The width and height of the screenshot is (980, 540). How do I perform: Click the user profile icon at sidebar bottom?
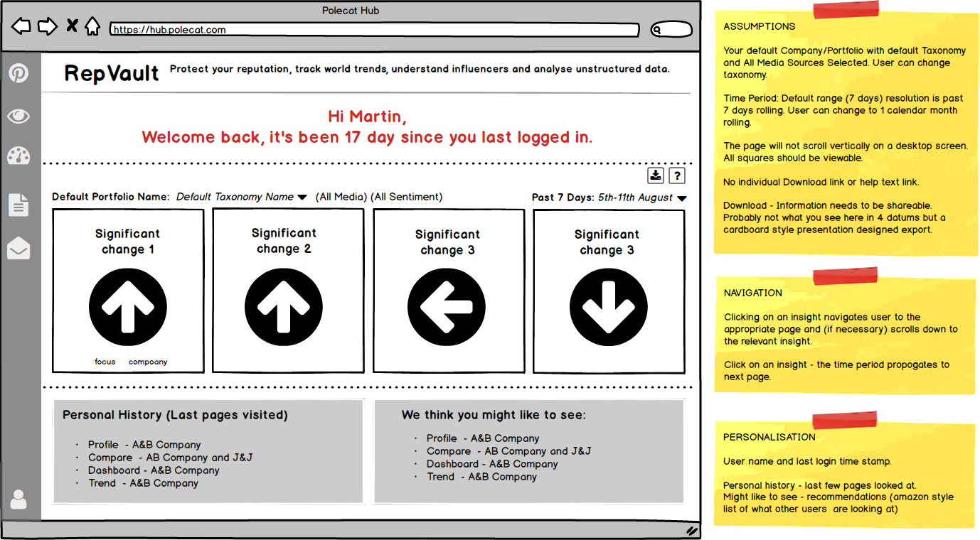pyautogui.click(x=18, y=499)
